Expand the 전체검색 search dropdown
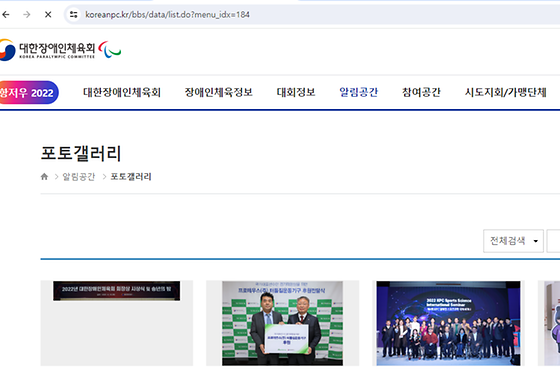The image size is (560, 371). coord(513,241)
